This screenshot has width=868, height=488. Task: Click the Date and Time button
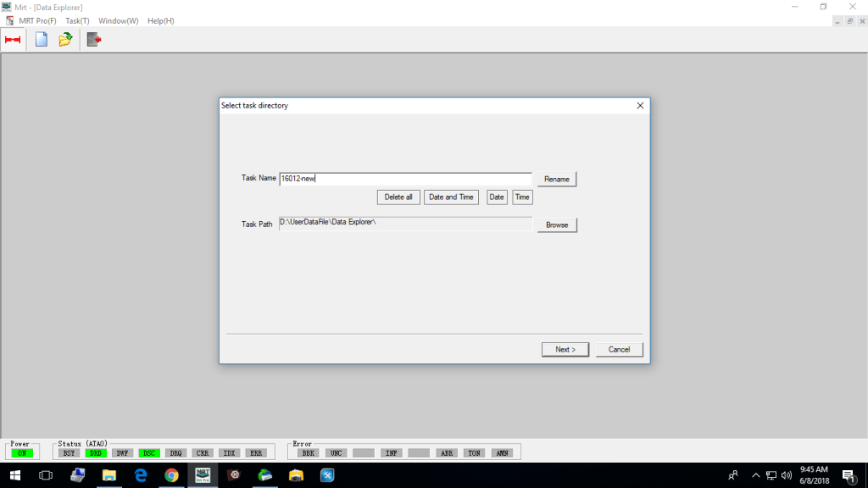pos(451,197)
